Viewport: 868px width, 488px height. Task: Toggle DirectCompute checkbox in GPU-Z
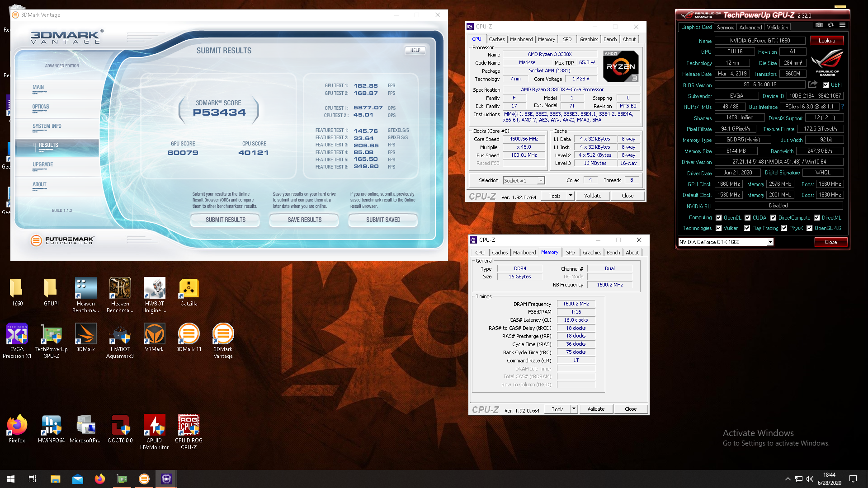point(773,218)
